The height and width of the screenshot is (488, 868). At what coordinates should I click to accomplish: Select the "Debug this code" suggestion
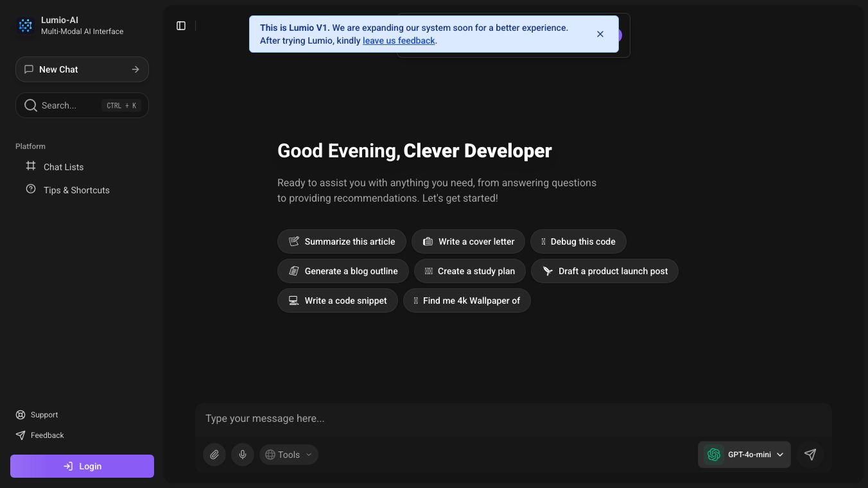[578, 241]
